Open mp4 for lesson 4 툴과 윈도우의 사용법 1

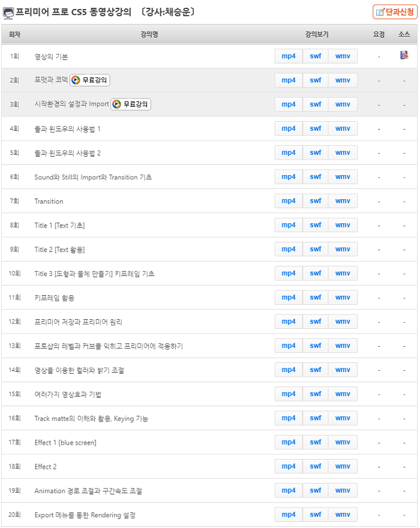click(289, 128)
